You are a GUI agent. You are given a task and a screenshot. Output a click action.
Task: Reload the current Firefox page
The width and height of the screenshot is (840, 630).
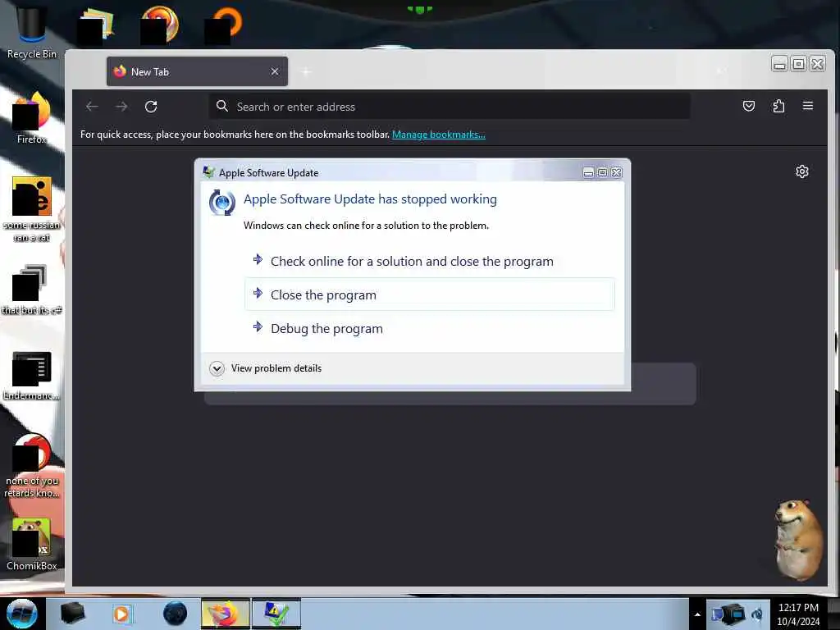(x=151, y=107)
